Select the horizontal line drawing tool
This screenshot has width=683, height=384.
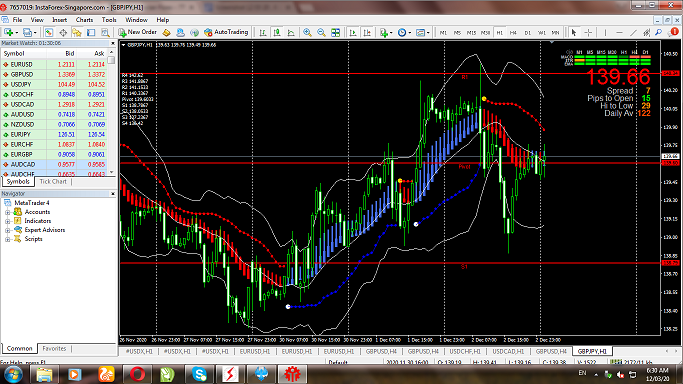pyautogui.click(x=619, y=33)
